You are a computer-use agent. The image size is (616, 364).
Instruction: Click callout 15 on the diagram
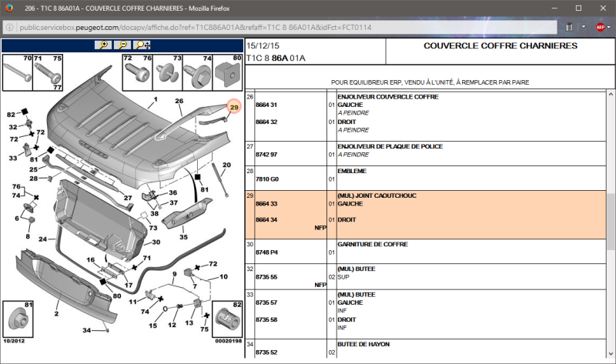(152, 326)
